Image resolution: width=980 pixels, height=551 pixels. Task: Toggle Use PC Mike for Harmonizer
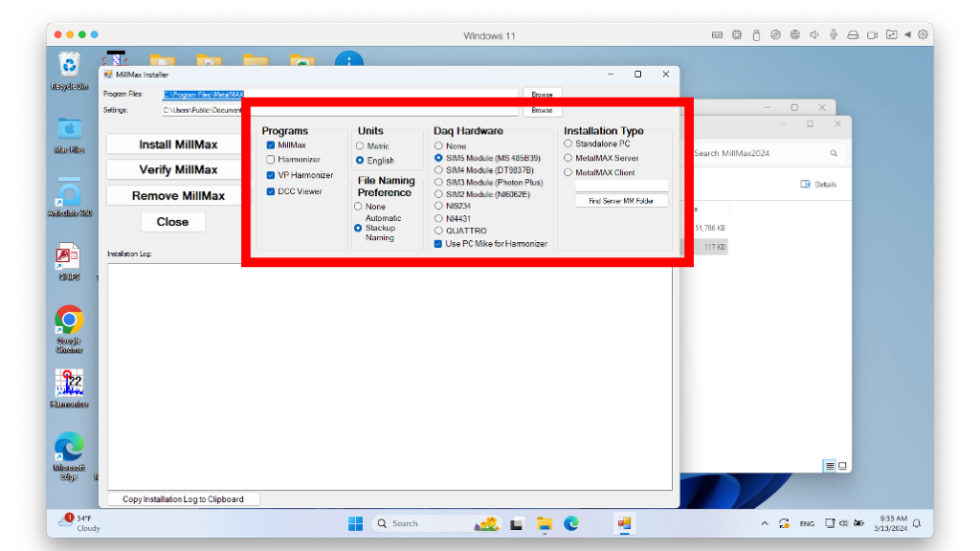click(438, 244)
